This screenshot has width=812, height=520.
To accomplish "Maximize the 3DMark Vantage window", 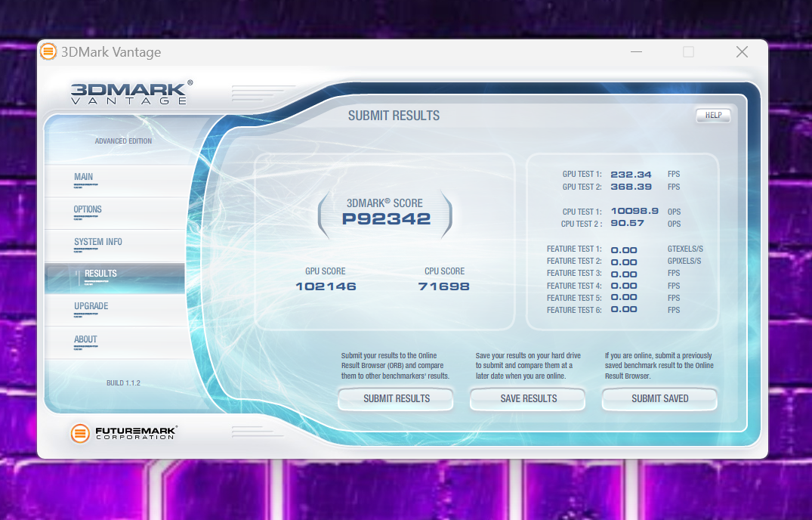I will 688,52.
